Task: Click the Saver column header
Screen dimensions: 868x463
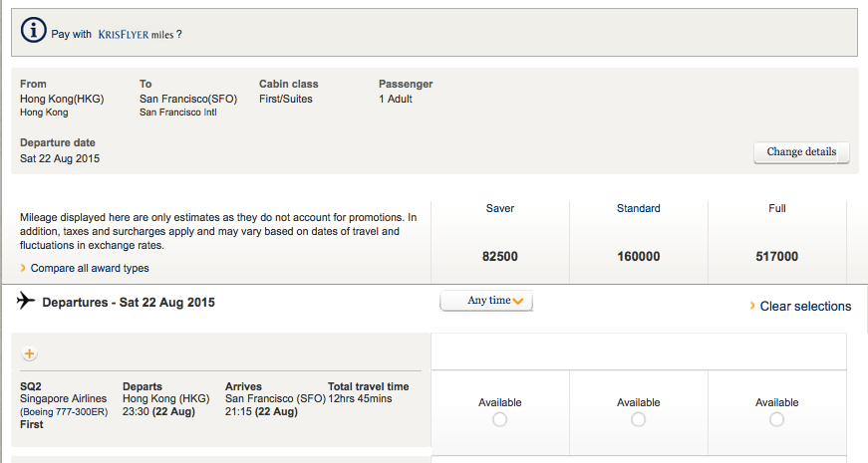Action: click(x=500, y=208)
